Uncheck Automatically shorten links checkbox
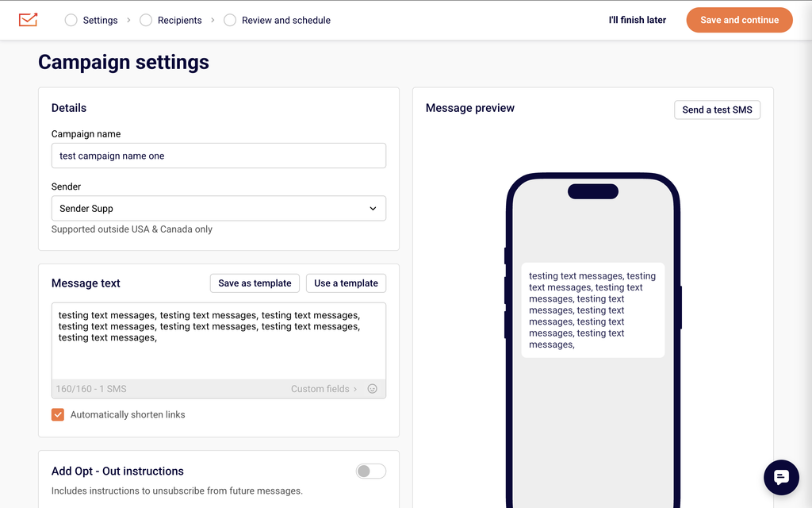This screenshot has height=508, width=812. [57, 414]
